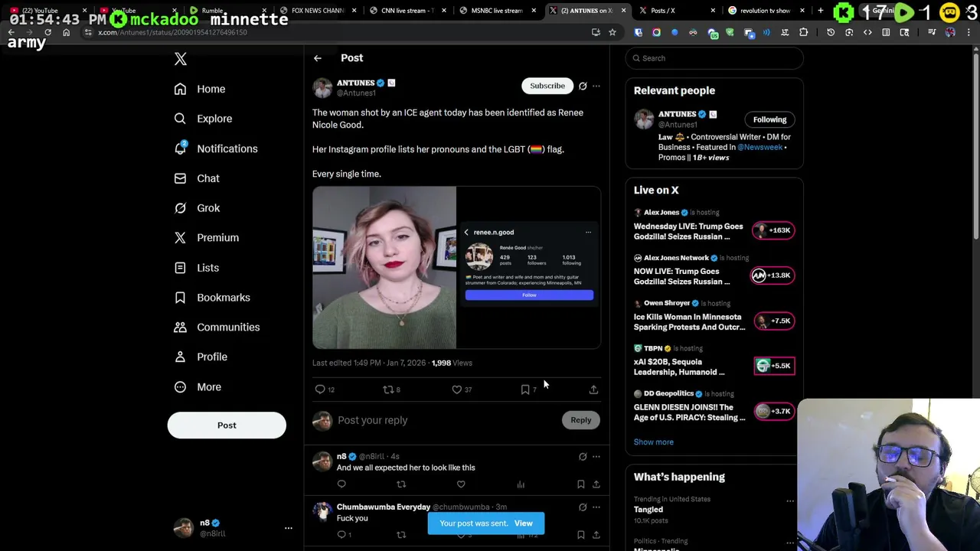This screenshot has height=551, width=980.
Task: Share n8's comment
Action: click(596, 484)
